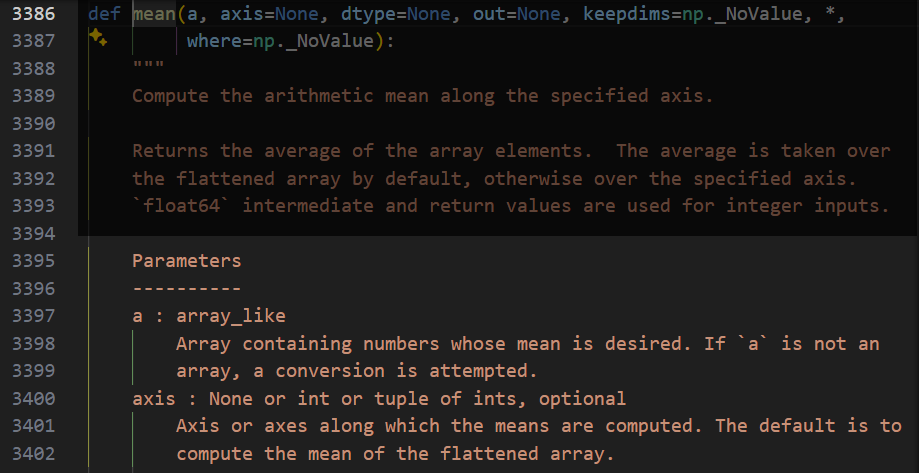Click the dashed underline below Parameters

coord(187,289)
